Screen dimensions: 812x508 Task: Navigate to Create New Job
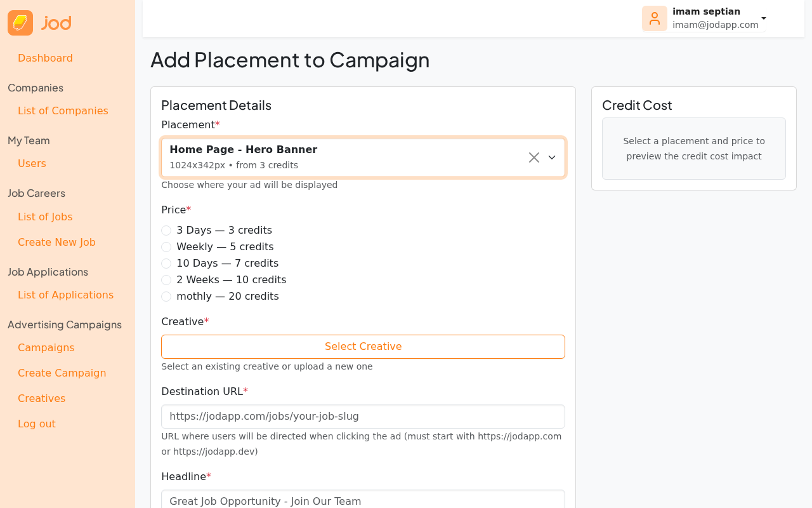(x=56, y=243)
